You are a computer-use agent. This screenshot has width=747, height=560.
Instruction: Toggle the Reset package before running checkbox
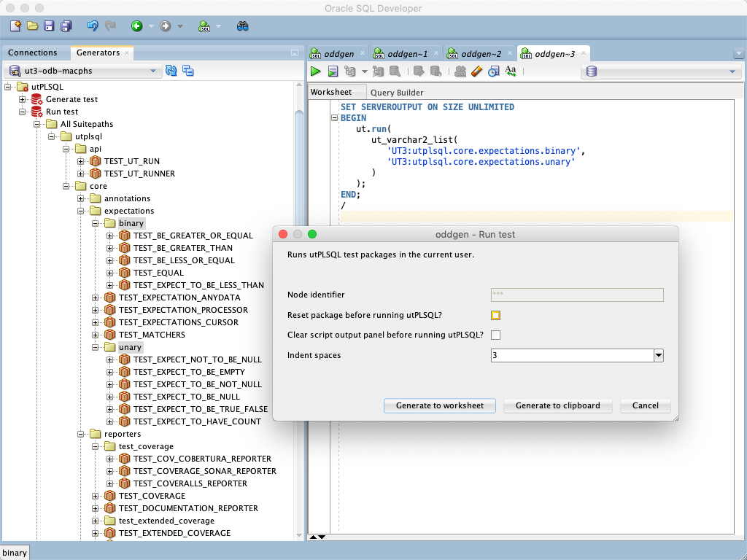pos(495,315)
